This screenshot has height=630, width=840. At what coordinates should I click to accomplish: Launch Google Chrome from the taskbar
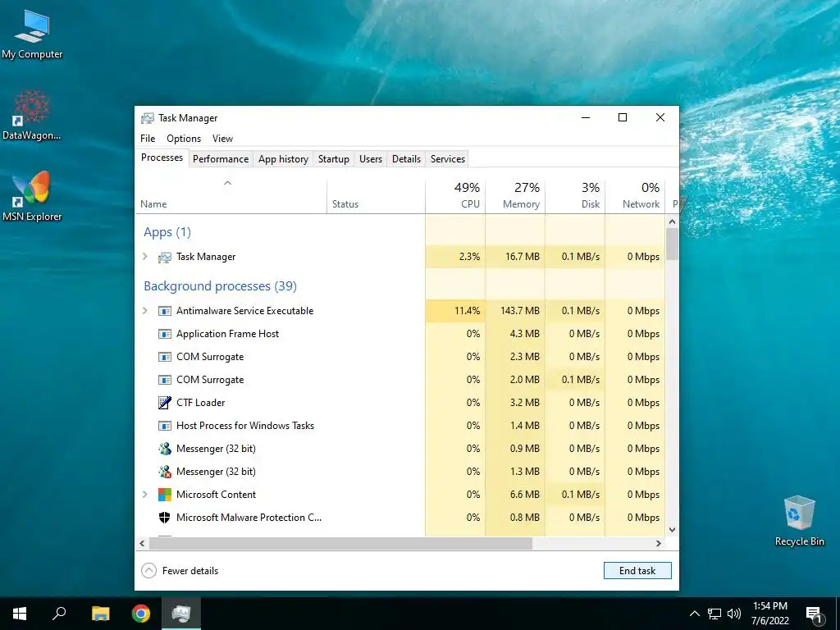(141, 614)
